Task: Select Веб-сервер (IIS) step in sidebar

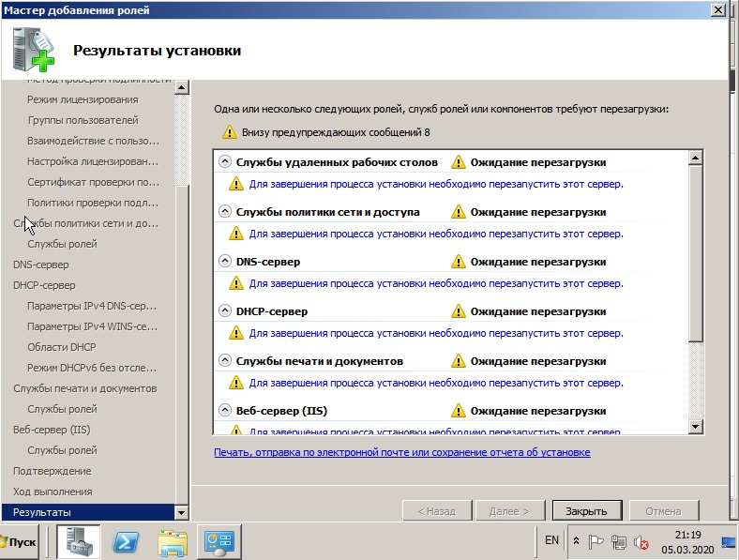Action: pyautogui.click(x=52, y=430)
